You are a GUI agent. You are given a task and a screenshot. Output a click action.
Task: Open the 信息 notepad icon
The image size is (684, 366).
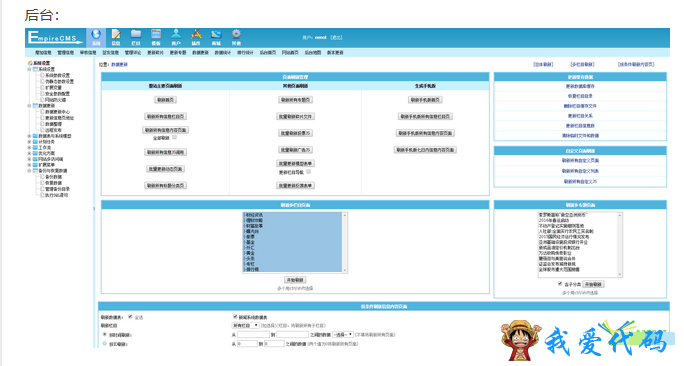[116, 37]
